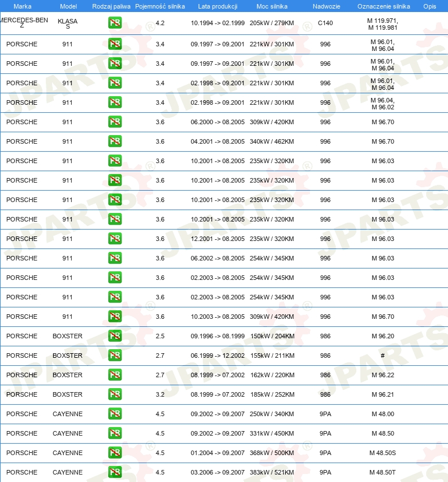Click the Rodzaj paliwa column header
This screenshot has height=482, width=448.
pos(111,6)
